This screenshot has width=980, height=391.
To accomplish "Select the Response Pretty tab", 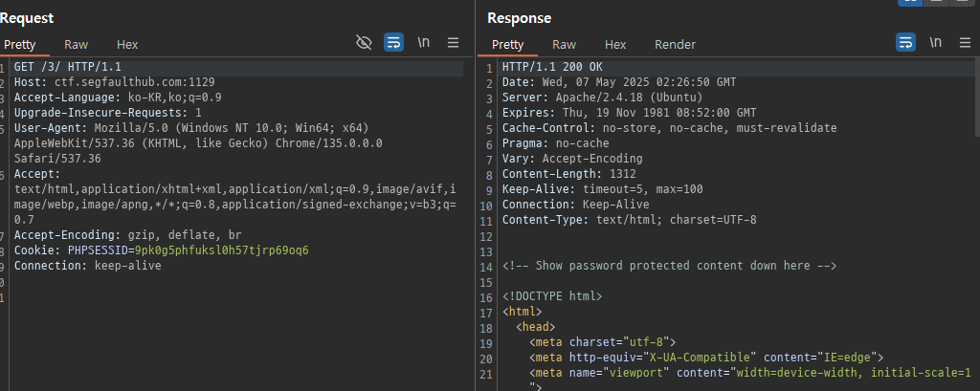I will click(507, 44).
